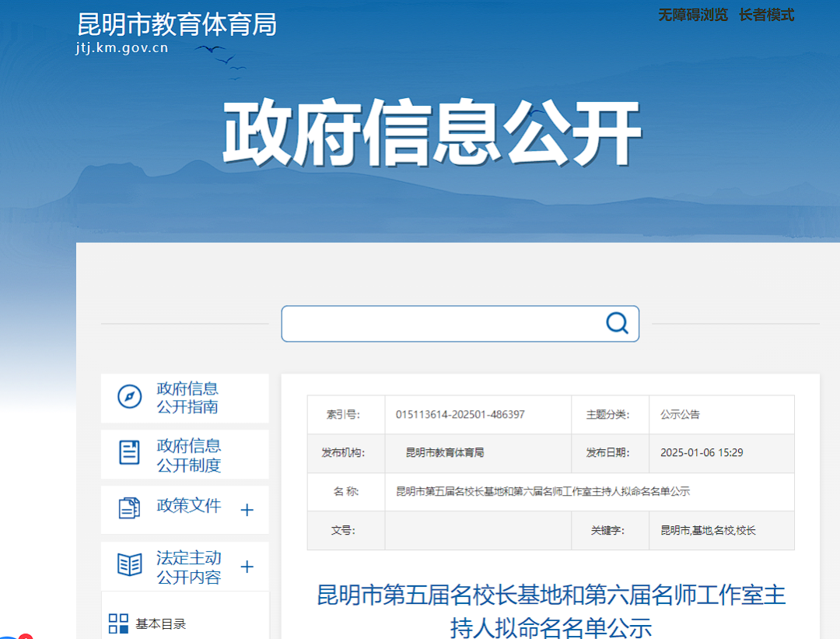Click the article heading 昆明市第五届名校长基地…名单公示
Screen dimensions: 840x639
pyautogui.click(x=551, y=611)
